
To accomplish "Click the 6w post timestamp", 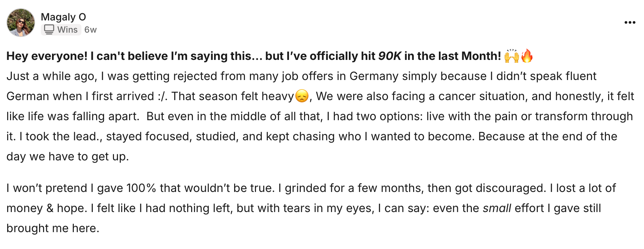I will pyautogui.click(x=90, y=30).
